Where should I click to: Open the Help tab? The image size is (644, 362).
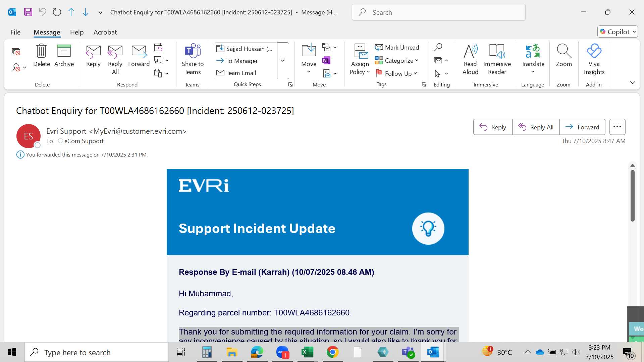77,32
